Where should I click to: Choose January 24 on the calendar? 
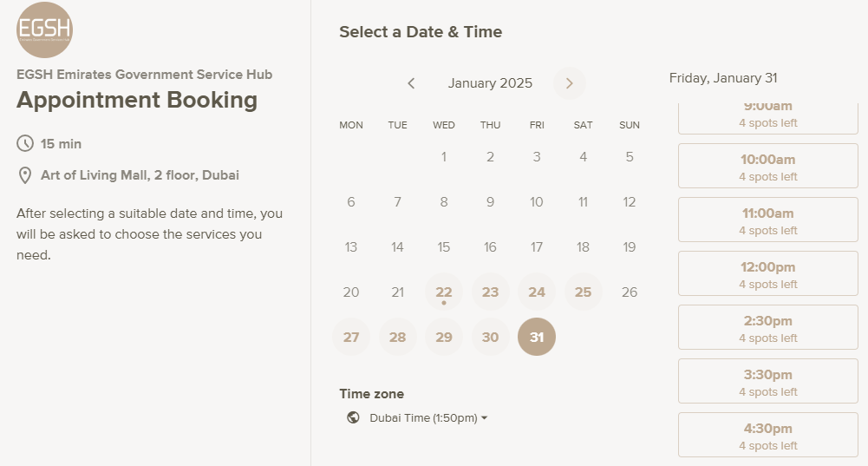point(537,292)
